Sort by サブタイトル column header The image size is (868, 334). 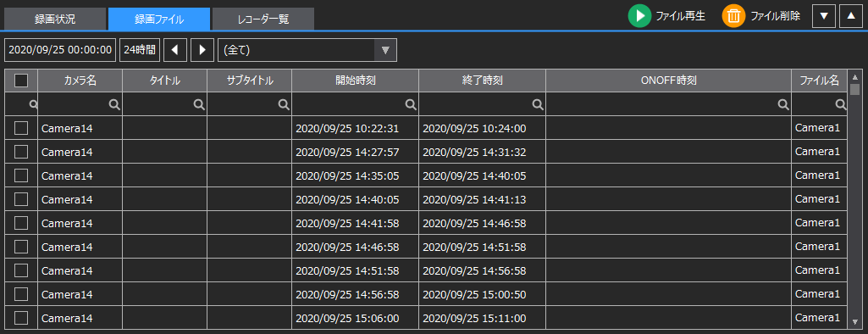[x=250, y=81]
